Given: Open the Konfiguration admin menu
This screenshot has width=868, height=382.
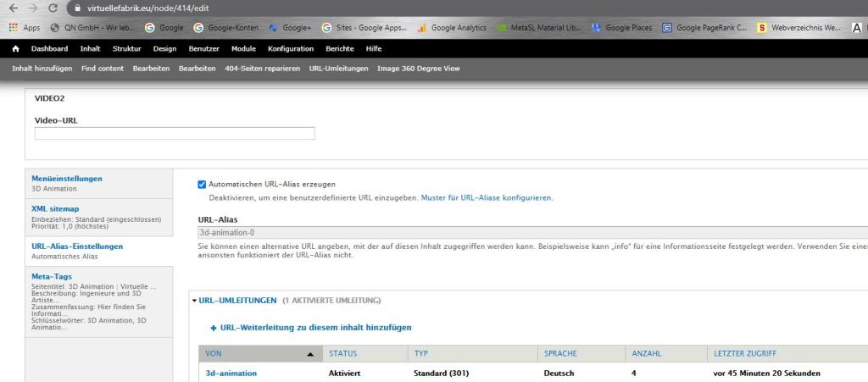Looking at the screenshot, I should (x=291, y=48).
